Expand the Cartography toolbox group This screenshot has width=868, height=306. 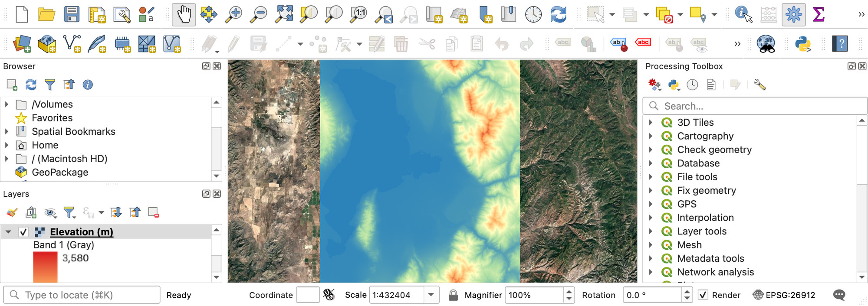(x=651, y=136)
